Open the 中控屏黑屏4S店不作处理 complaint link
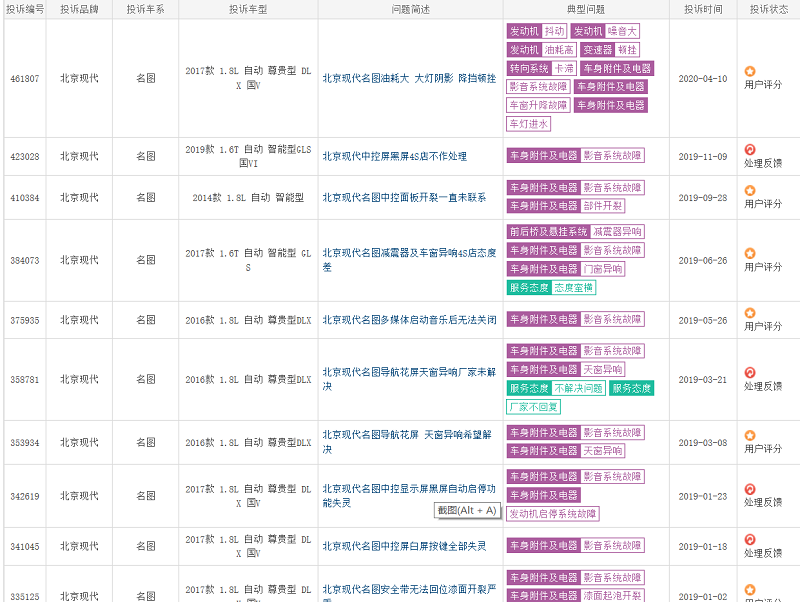Screen dimensions: 800x602 [394, 156]
